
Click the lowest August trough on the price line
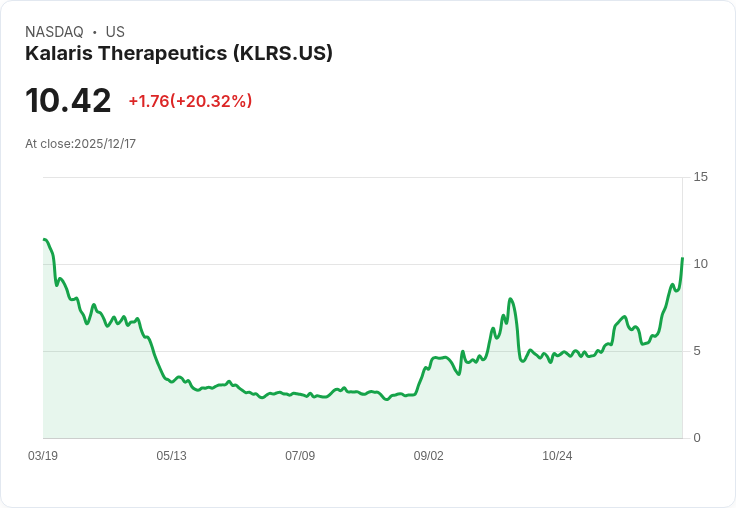pos(386,399)
